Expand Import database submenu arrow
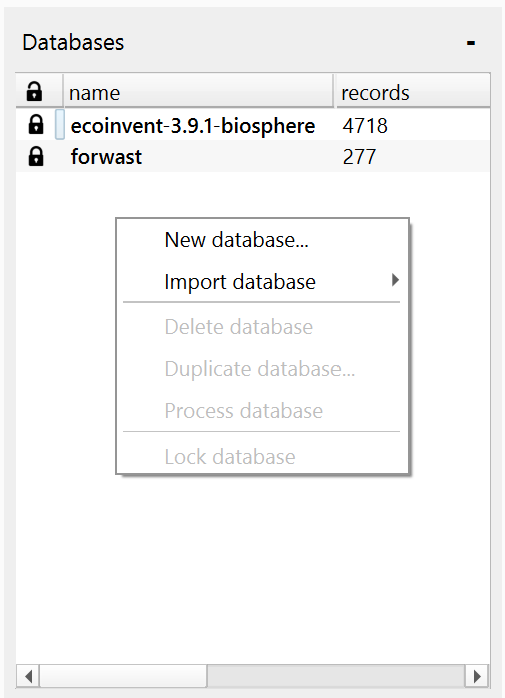This screenshot has width=505, height=698. [x=395, y=280]
